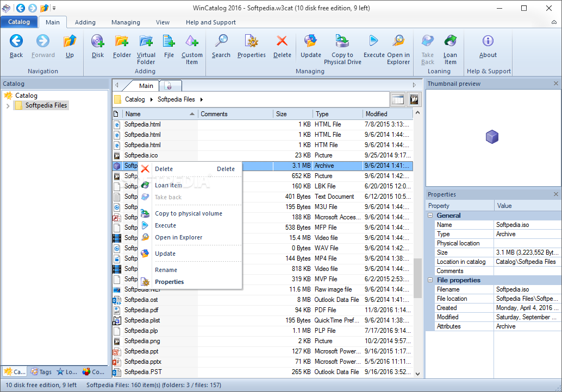Choose Open in Explorer context entry
Screen dimensions: 562x392
(x=190, y=237)
